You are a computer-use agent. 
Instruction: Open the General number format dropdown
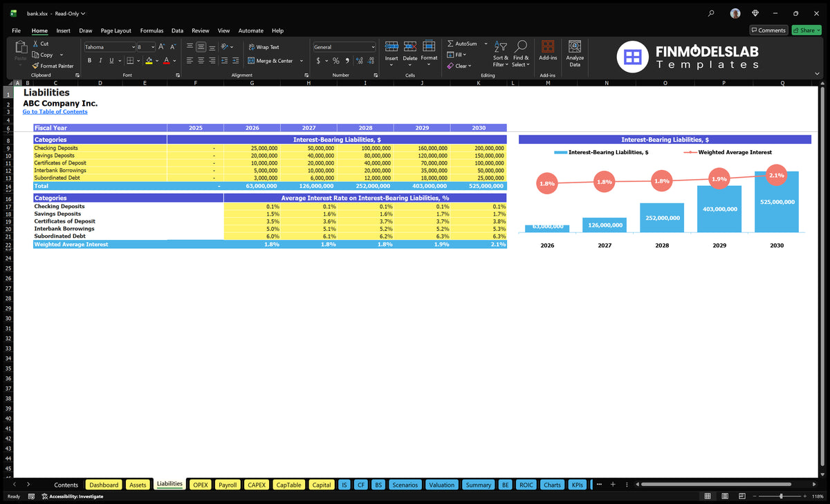click(373, 47)
